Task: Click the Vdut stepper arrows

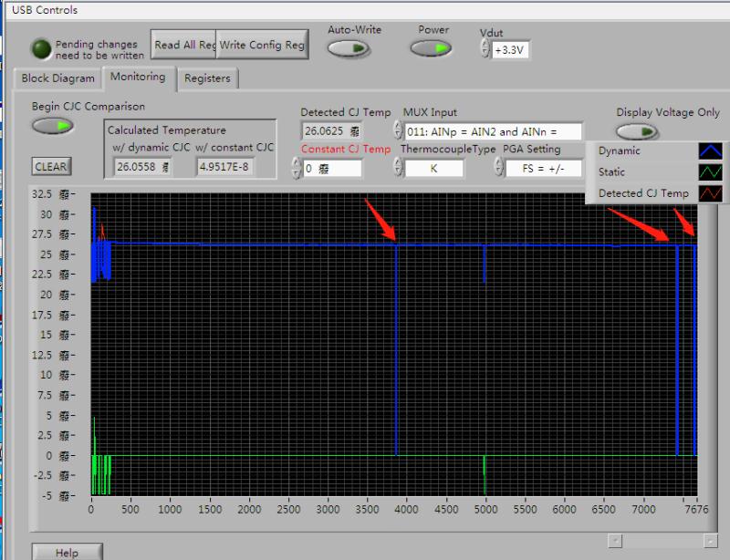Action: point(485,48)
